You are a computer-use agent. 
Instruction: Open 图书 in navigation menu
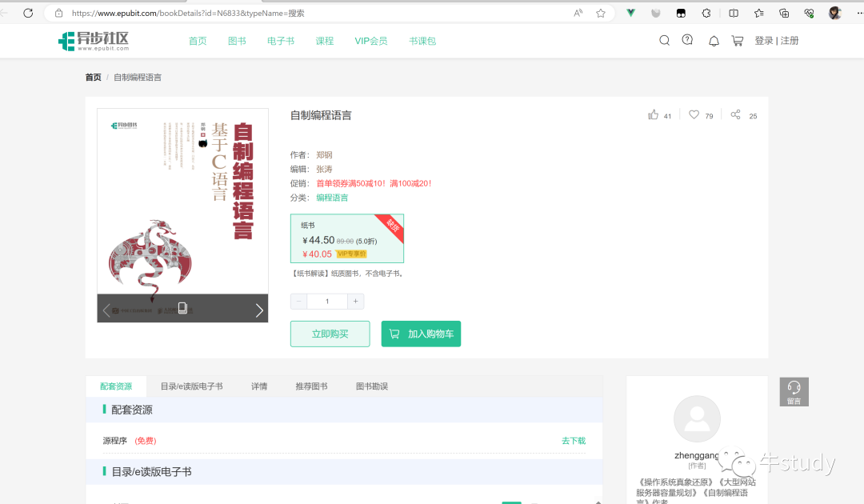[x=237, y=41]
